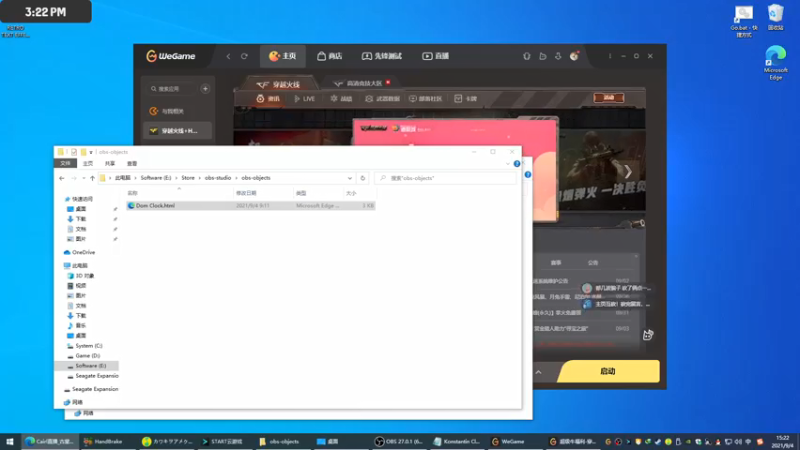This screenshot has width=800, height=450.
Task: Open the 武器数据 section in WeGame
Action: (383, 99)
